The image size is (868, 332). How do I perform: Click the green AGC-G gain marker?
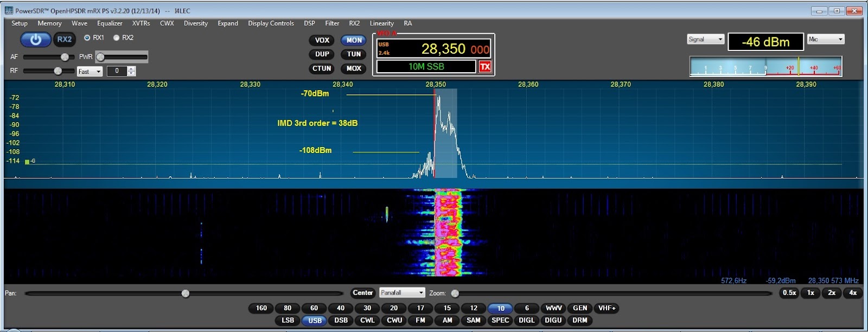click(27, 162)
